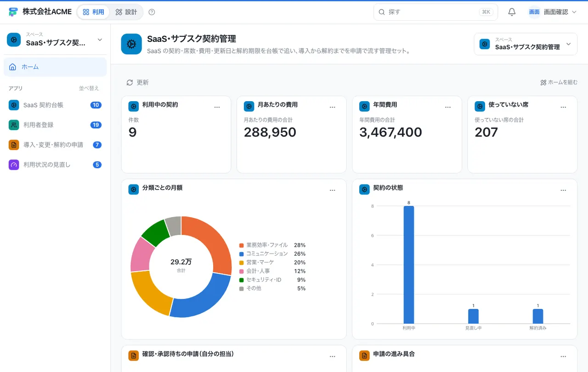Click the blue コミュニケーション legend swatch
This screenshot has width=588, height=372.
(x=242, y=254)
